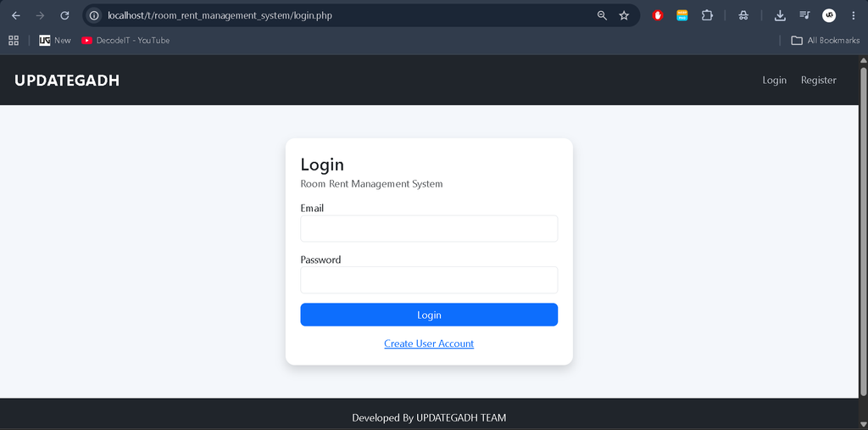The height and width of the screenshot is (430, 868).
Task: Open the media controls icon
Action: point(804,15)
